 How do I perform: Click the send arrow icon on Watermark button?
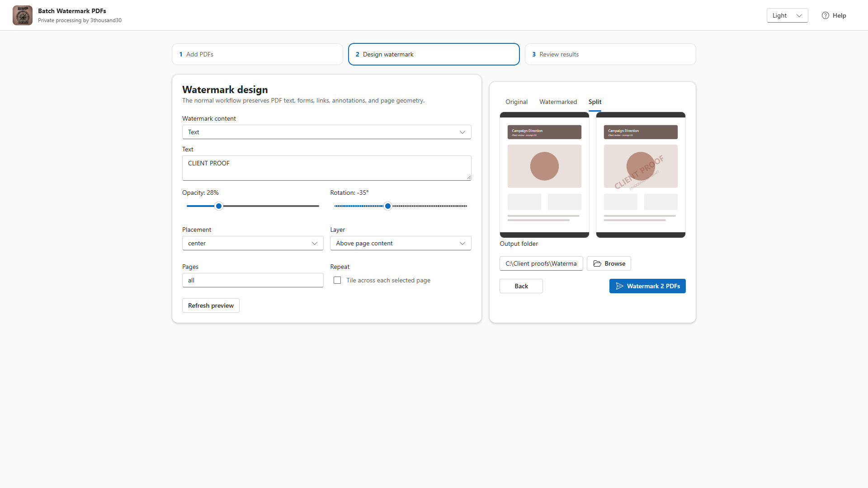(619, 286)
